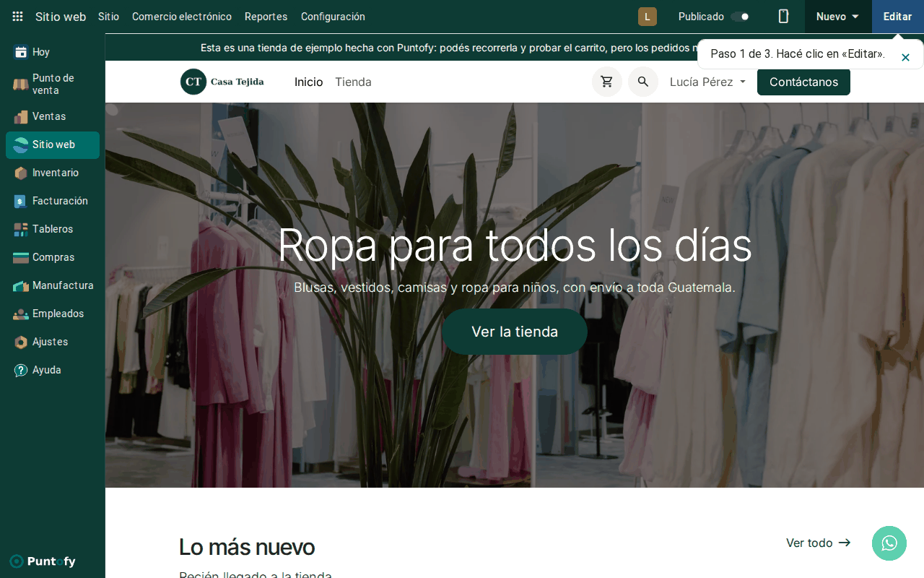Click the Casa Tejida logo
Viewport: 924px width, 578px height.
[x=222, y=82]
